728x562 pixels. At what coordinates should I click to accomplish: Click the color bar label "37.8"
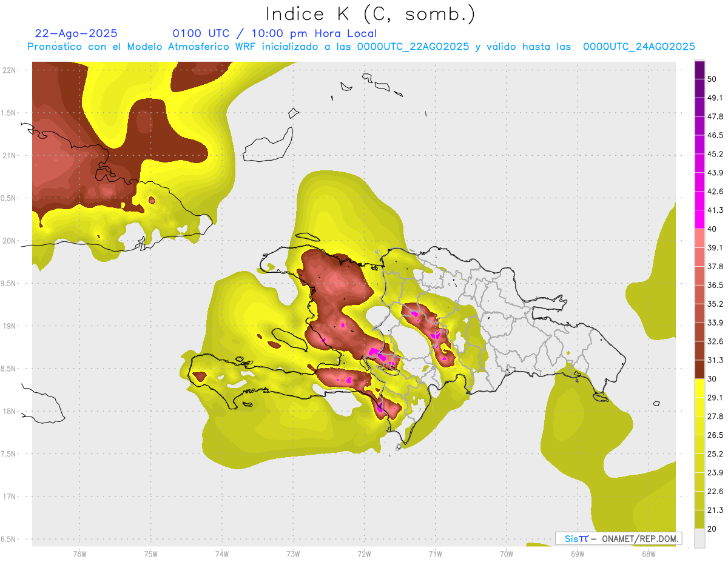pos(715,267)
